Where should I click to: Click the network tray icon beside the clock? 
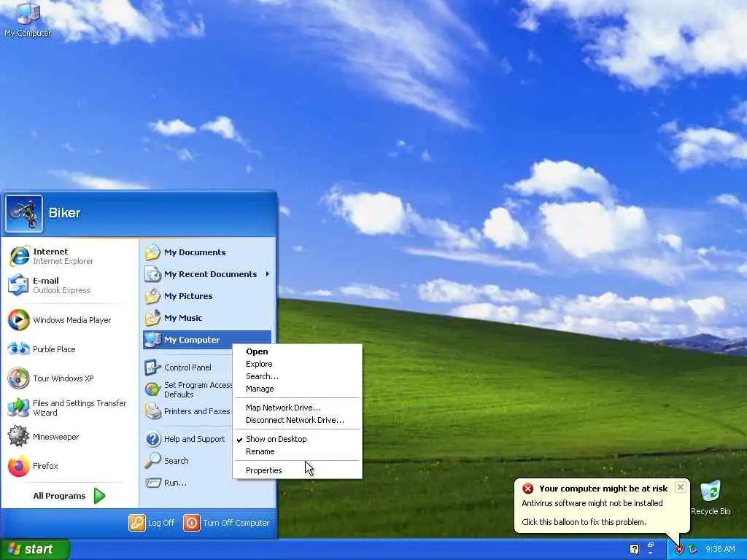point(692,550)
